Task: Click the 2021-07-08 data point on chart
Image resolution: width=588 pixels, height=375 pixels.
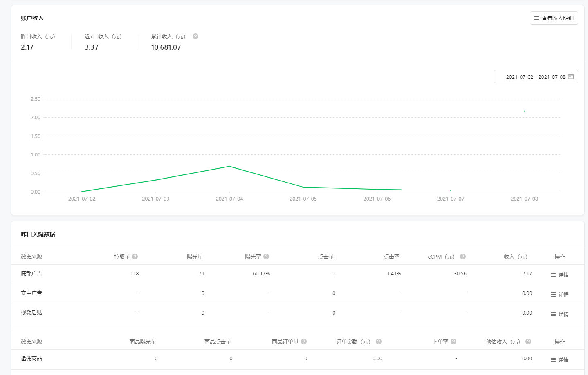Action: point(525,111)
